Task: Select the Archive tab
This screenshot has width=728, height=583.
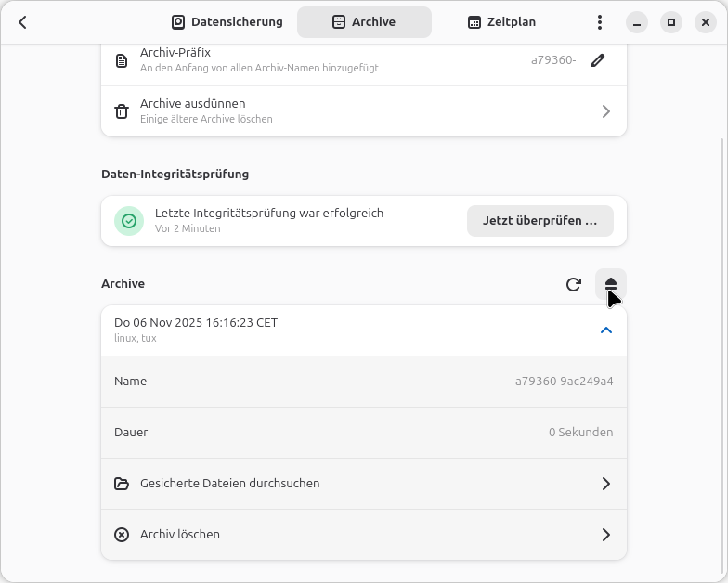Action: [364, 22]
